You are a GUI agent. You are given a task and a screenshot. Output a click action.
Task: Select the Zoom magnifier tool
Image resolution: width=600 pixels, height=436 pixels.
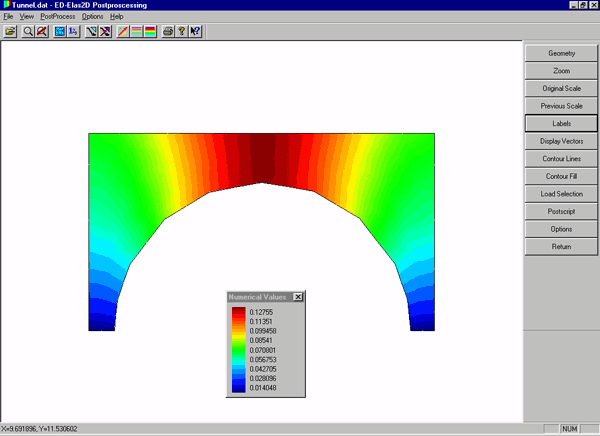[28, 31]
